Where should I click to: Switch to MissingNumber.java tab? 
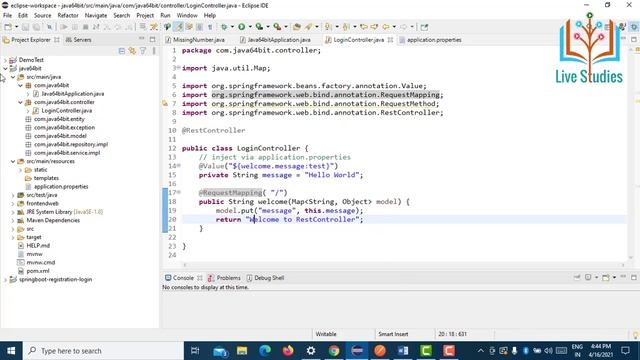(x=199, y=40)
